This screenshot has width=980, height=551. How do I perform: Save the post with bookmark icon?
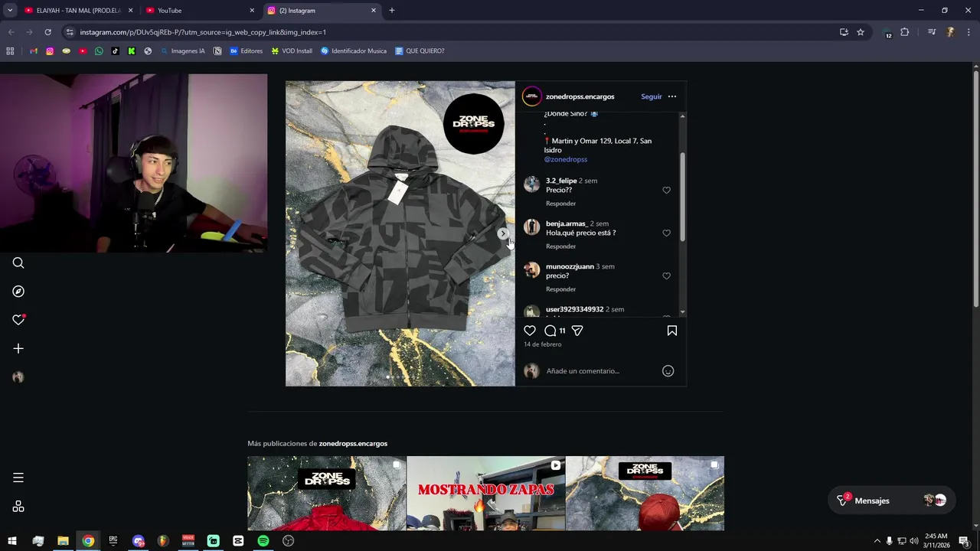click(672, 331)
